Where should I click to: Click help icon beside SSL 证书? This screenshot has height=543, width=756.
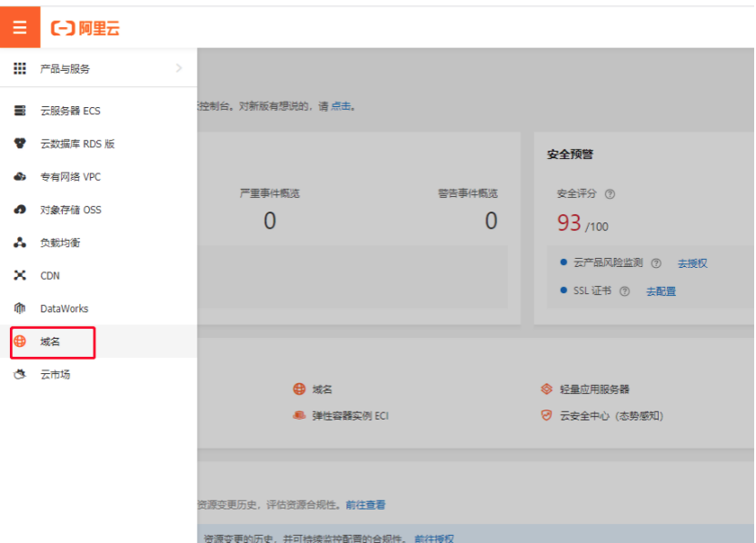(x=624, y=291)
